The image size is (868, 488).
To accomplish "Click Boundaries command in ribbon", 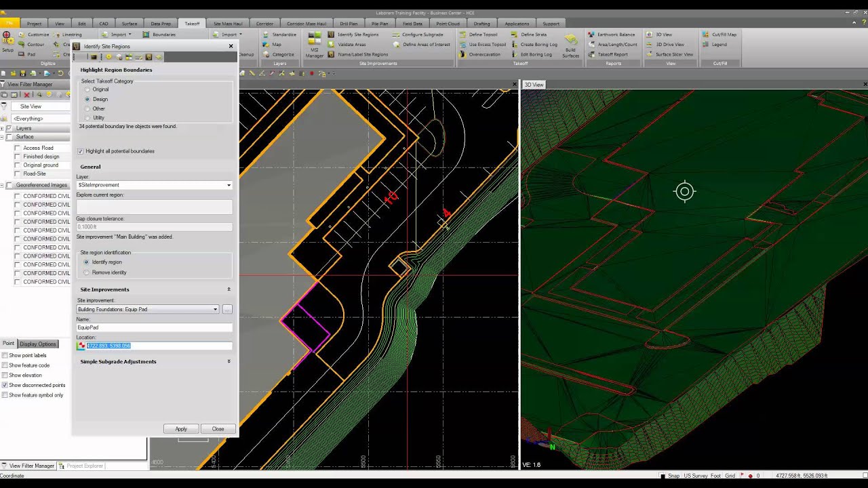I will pyautogui.click(x=159, y=35).
